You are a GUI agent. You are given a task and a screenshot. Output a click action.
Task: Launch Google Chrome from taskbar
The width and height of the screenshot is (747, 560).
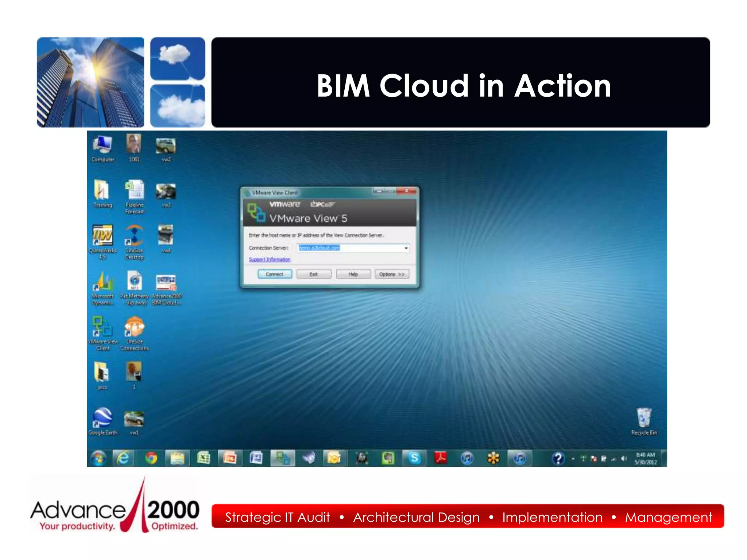[x=151, y=458]
